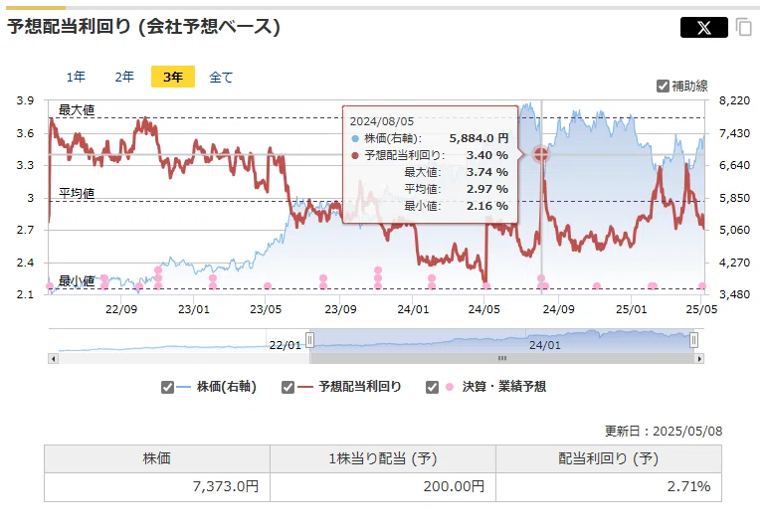Click the copy icon beside X button
The height and width of the screenshot is (532, 767).
pos(743,28)
